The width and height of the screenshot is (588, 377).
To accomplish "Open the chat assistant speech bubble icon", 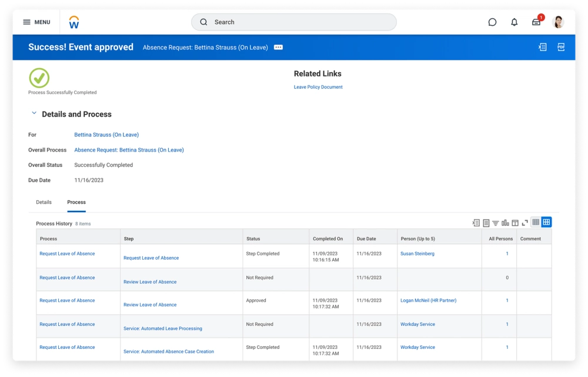I will 492,22.
